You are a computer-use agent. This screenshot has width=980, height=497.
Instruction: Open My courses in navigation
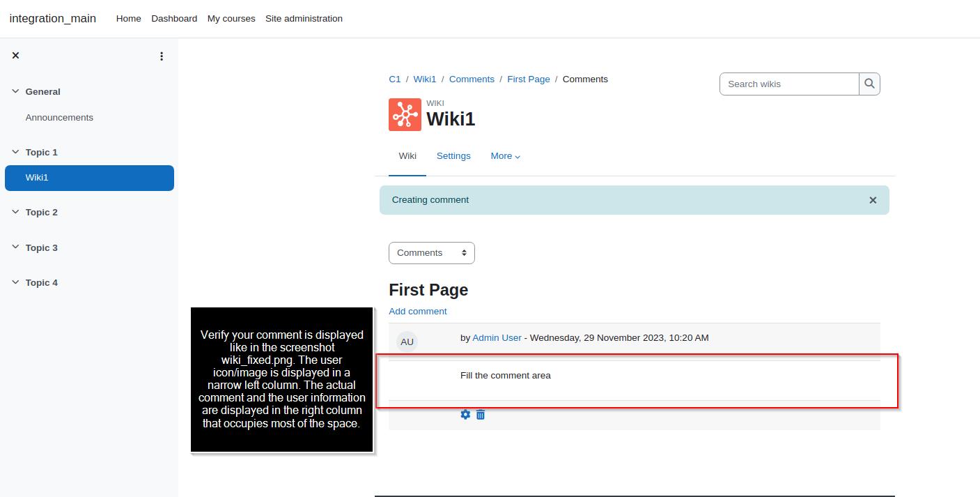click(231, 19)
